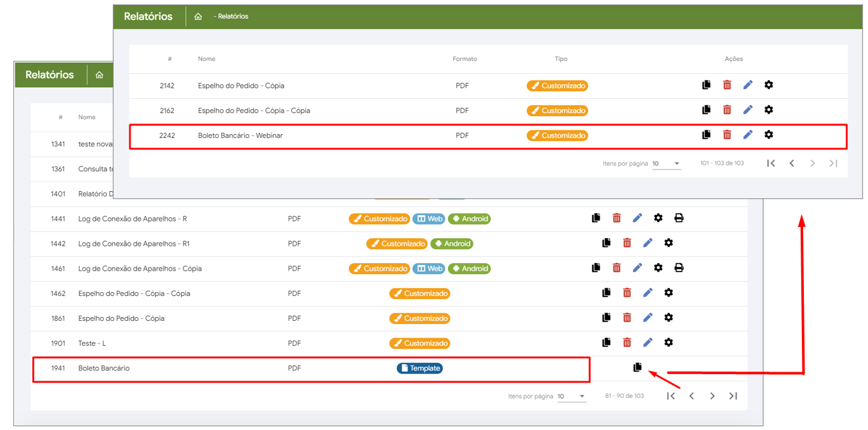The width and height of the screenshot is (868, 430).
Task: Click Tipo column header in front window
Action: [561, 59]
